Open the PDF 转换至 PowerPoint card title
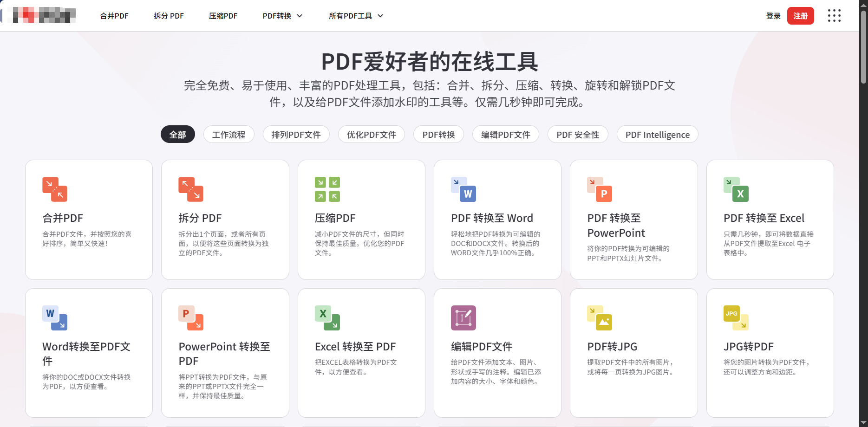Image resolution: width=868 pixels, height=427 pixels. click(x=616, y=226)
